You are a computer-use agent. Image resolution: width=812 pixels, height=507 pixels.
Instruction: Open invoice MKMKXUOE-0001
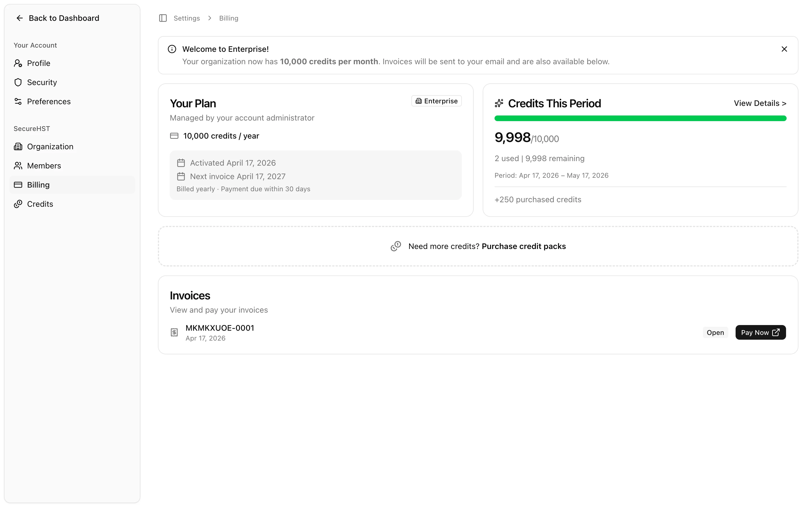(x=219, y=328)
